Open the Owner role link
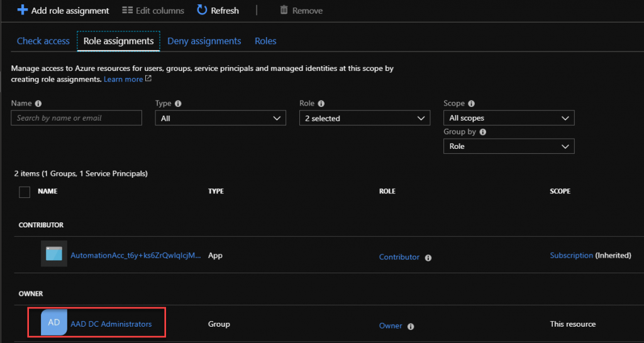 [x=391, y=326]
